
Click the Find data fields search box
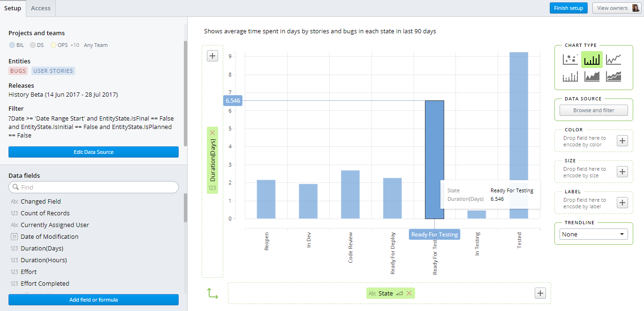tap(93, 187)
